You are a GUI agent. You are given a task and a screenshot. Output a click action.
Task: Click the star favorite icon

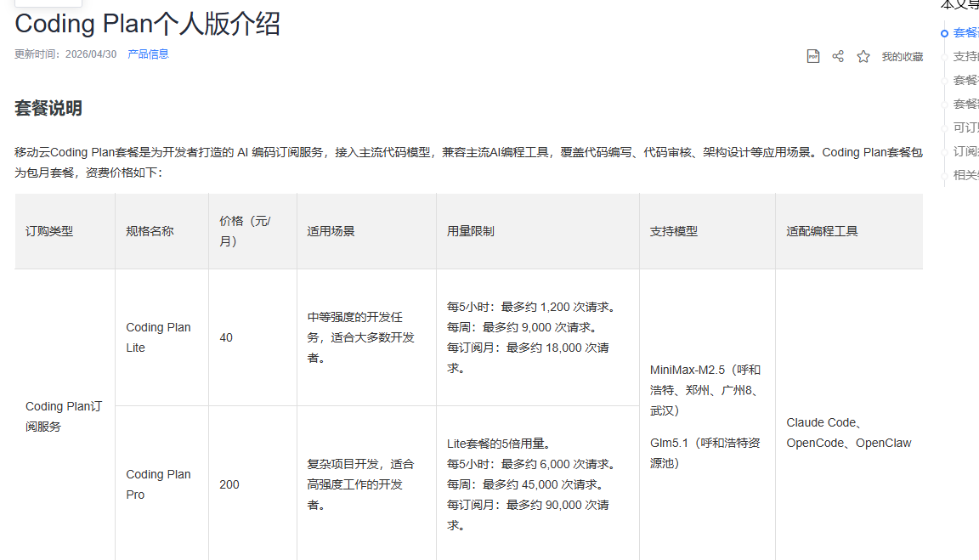click(x=863, y=56)
